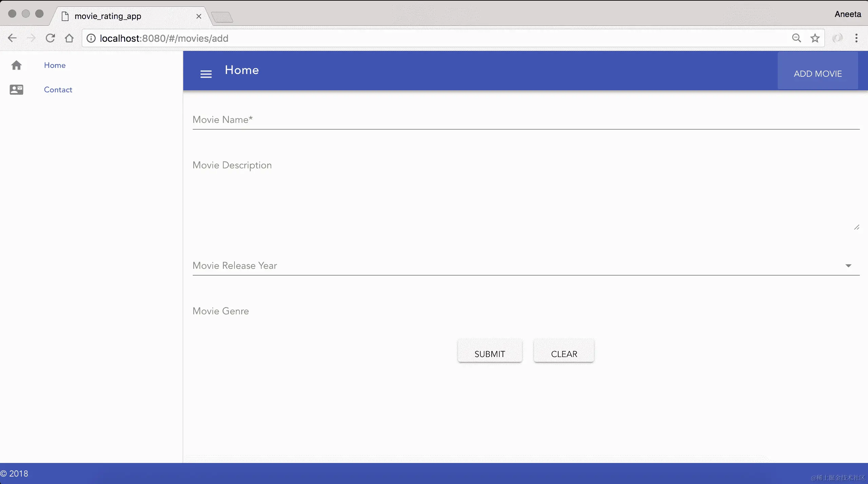Open a new browser tab
This screenshot has width=868, height=484.
click(222, 17)
